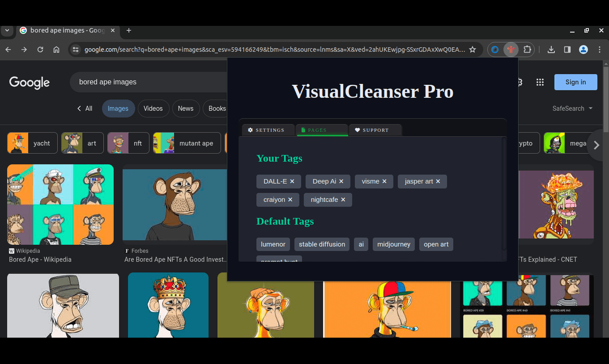Open the CNET mutant ape thumbnail
Screen dimensions: 609x364
pos(556,205)
